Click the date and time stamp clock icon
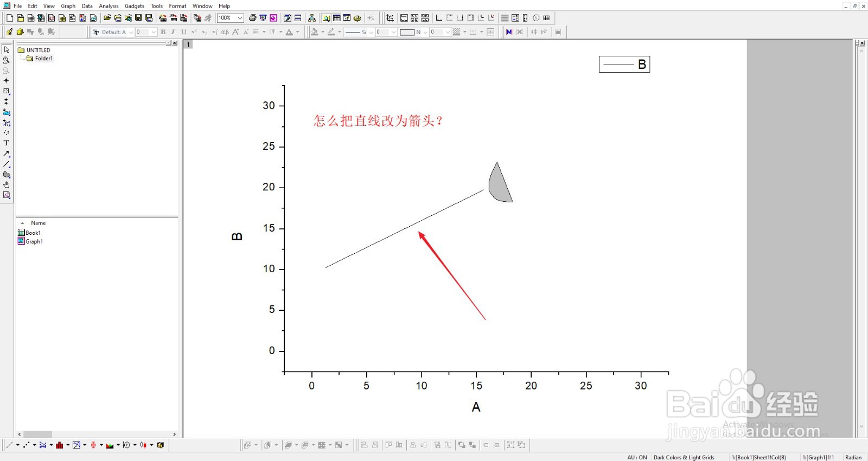The height and width of the screenshot is (461, 868). (x=536, y=18)
